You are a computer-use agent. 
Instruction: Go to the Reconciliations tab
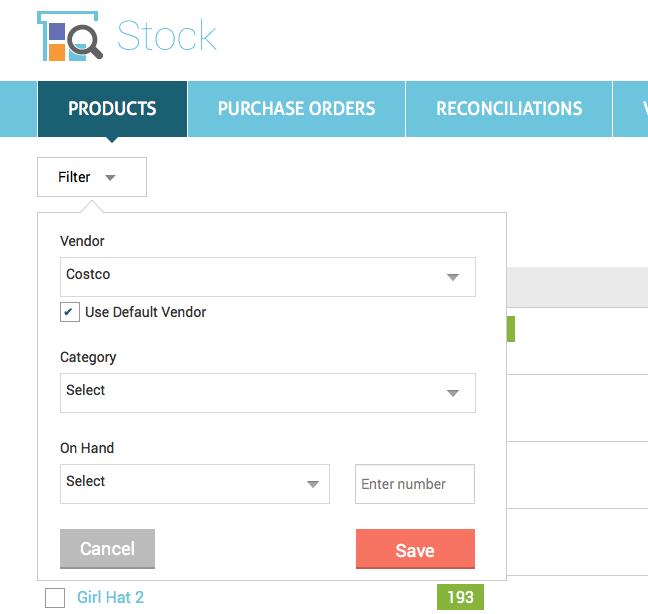[509, 109]
